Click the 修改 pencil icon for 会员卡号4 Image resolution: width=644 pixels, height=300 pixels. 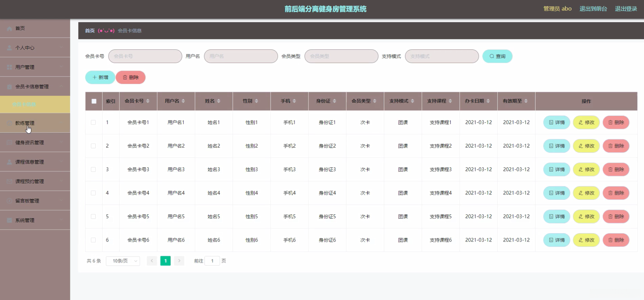coord(581,193)
